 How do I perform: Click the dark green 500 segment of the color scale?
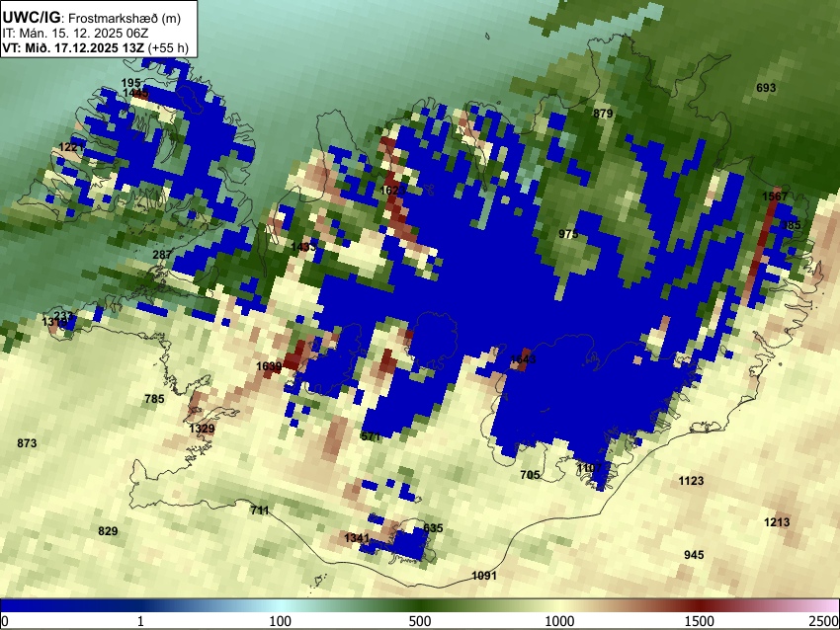click(420, 605)
